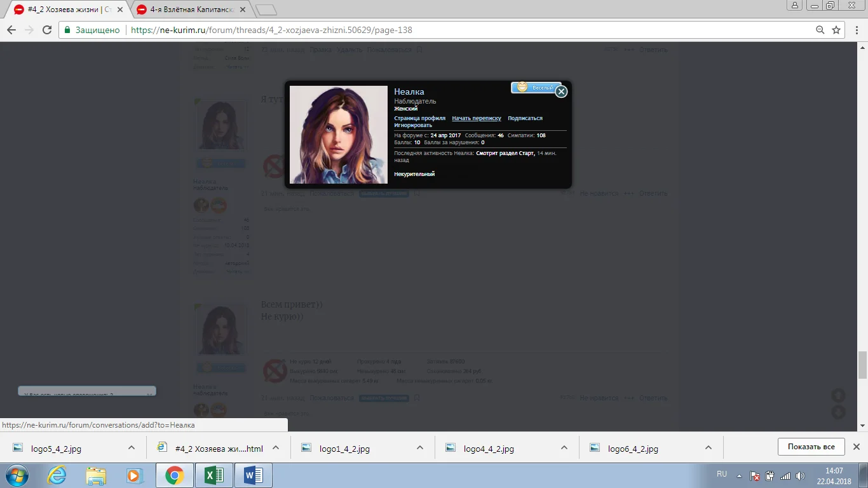Expand options for the .html download

[276, 447]
